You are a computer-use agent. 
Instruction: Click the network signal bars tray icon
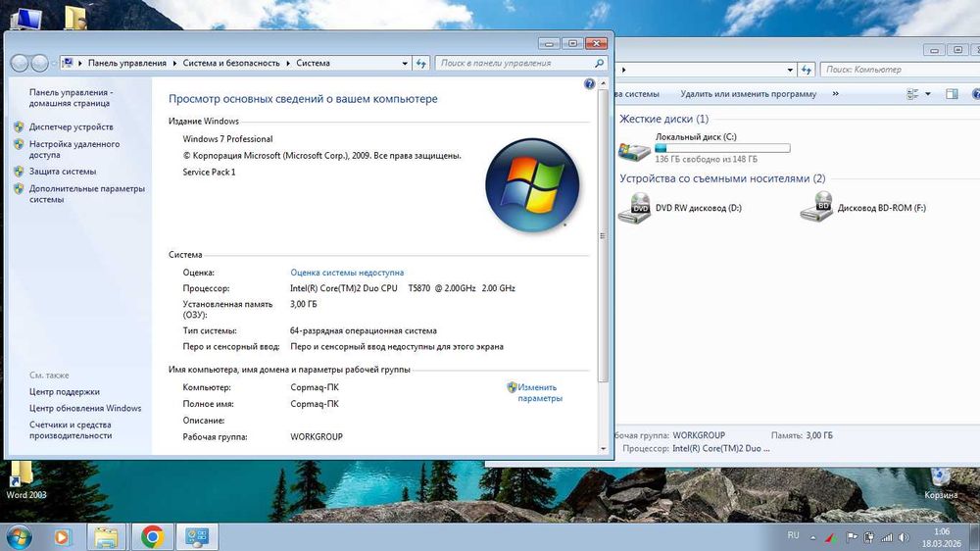[886, 537]
